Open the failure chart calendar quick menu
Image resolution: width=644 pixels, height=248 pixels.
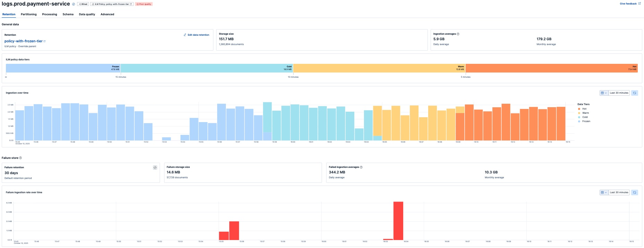tap(604, 193)
